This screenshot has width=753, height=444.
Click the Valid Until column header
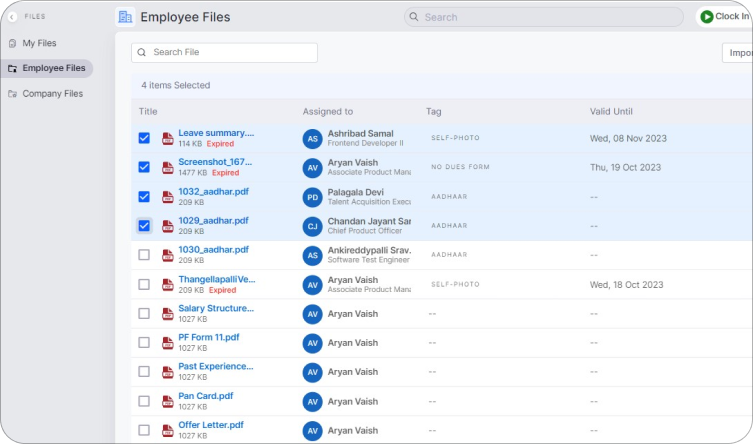click(611, 111)
